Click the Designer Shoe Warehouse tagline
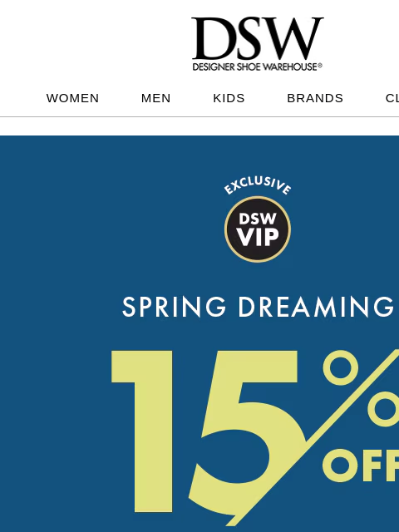The width and height of the screenshot is (399, 532). [255, 66]
